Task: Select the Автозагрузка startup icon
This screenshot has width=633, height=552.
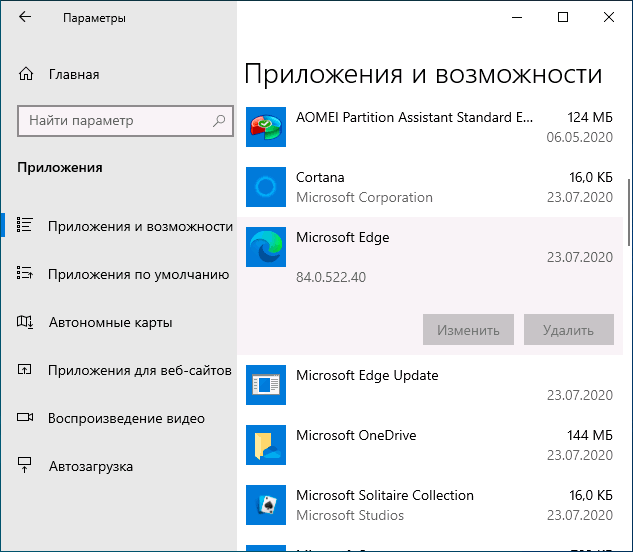Action: [25, 465]
